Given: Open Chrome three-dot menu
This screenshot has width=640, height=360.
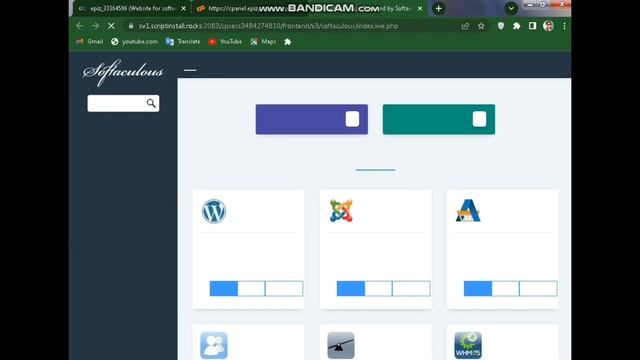Looking at the screenshot, I should [564, 26].
